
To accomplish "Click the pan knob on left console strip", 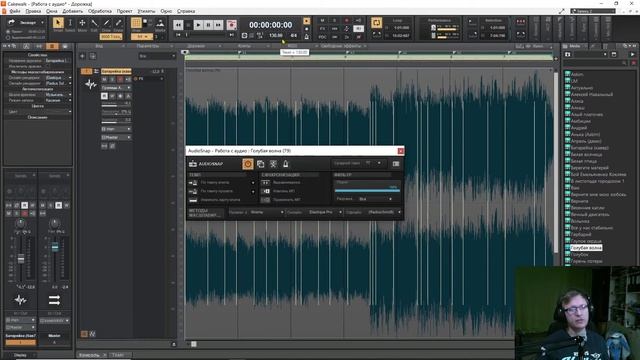I will pos(20,223).
